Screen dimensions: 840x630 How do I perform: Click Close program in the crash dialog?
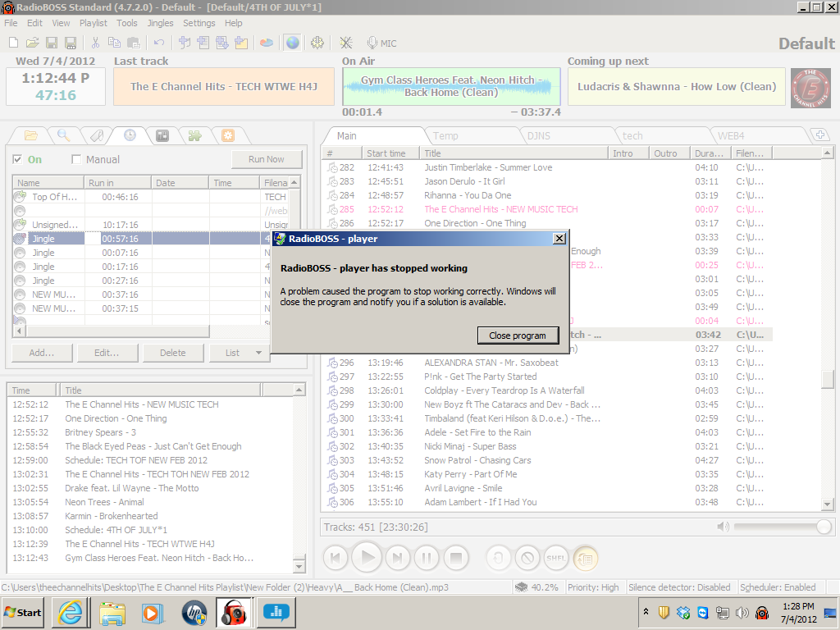(518, 336)
